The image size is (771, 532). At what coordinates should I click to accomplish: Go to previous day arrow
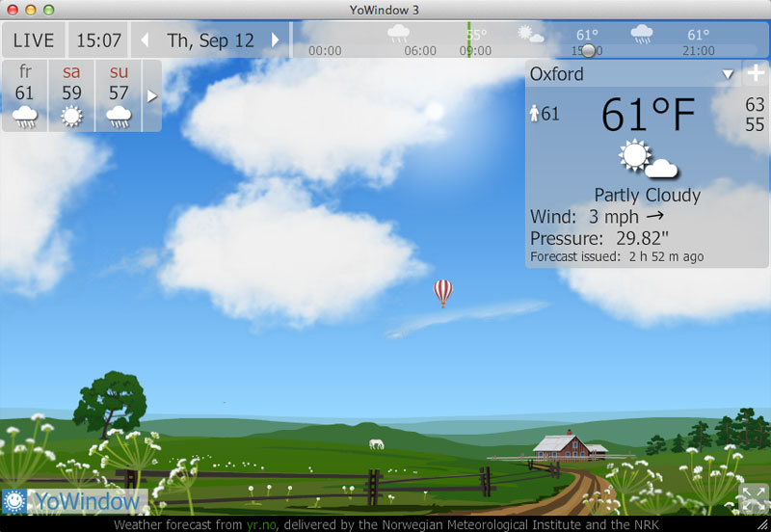(145, 40)
